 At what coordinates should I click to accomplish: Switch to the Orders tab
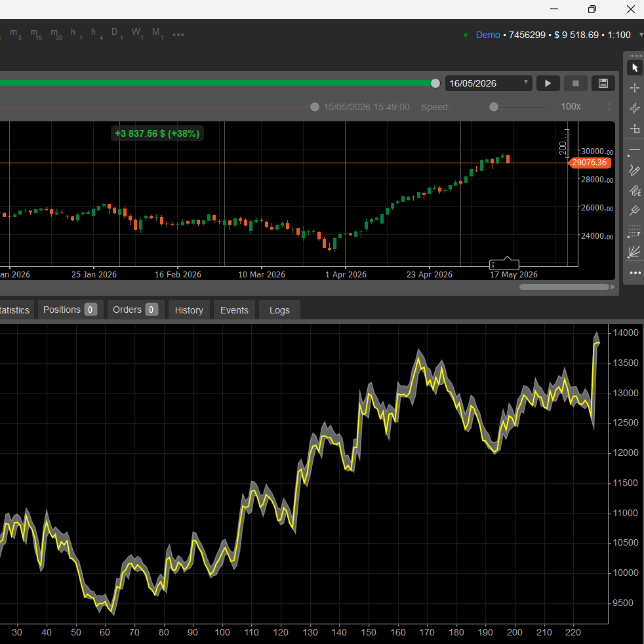pos(136,310)
